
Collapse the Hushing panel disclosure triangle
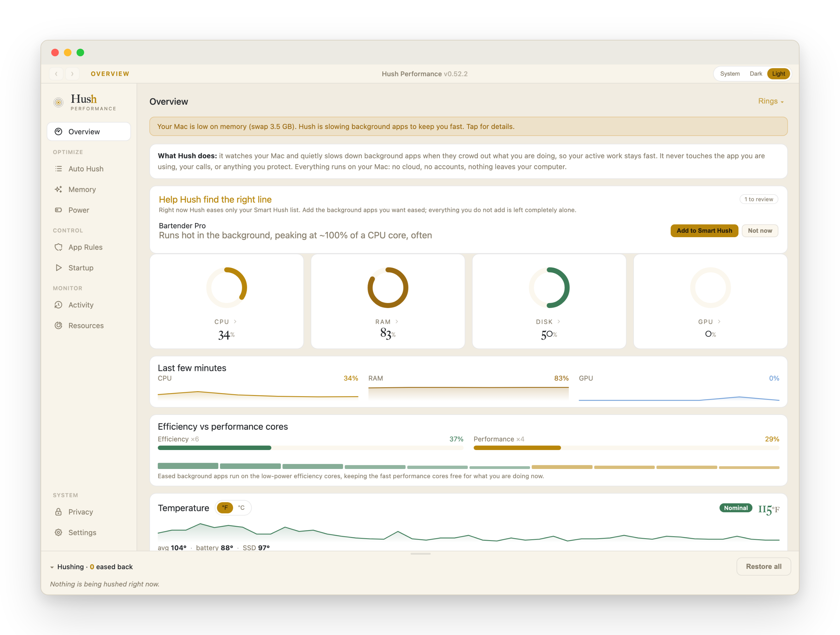52,567
